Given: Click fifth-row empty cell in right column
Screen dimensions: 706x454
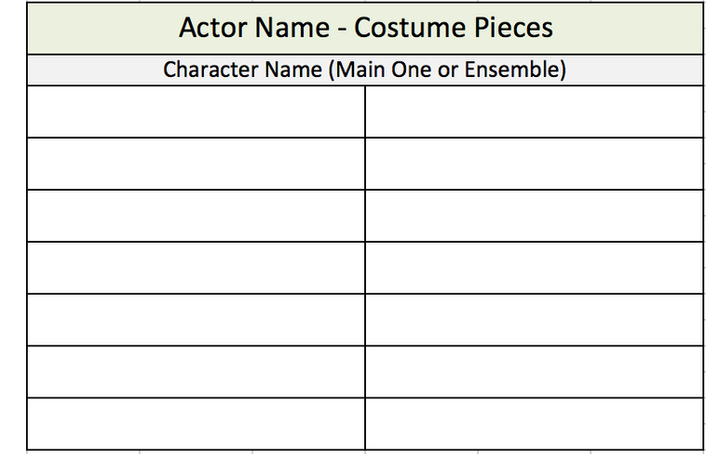Looking at the screenshot, I should click(x=535, y=319).
